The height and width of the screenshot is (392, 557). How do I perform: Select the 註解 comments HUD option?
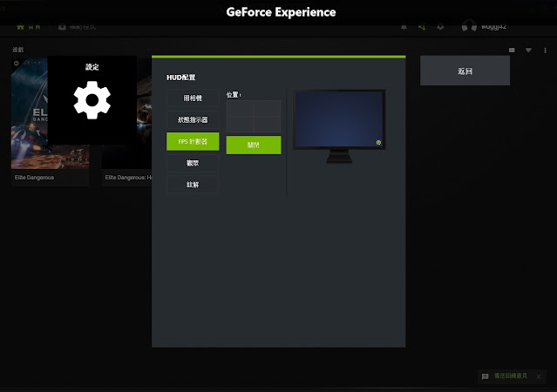(x=193, y=185)
